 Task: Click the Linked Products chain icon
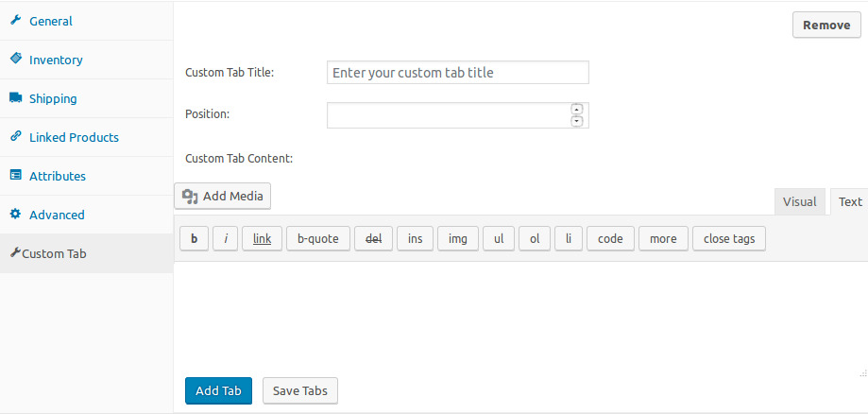[15, 136]
